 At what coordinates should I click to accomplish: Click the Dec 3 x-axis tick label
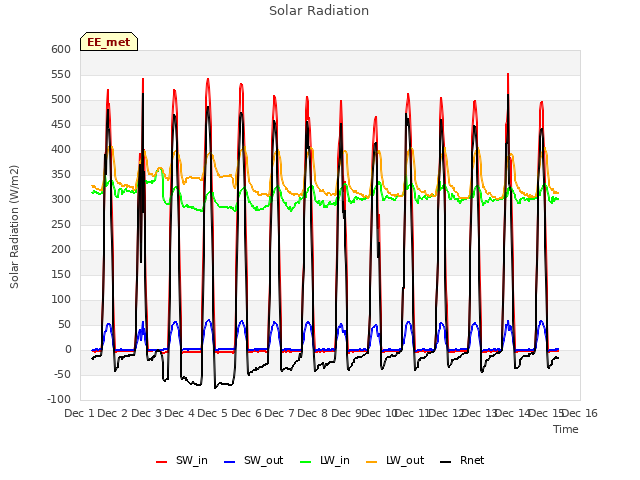tap(146, 413)
